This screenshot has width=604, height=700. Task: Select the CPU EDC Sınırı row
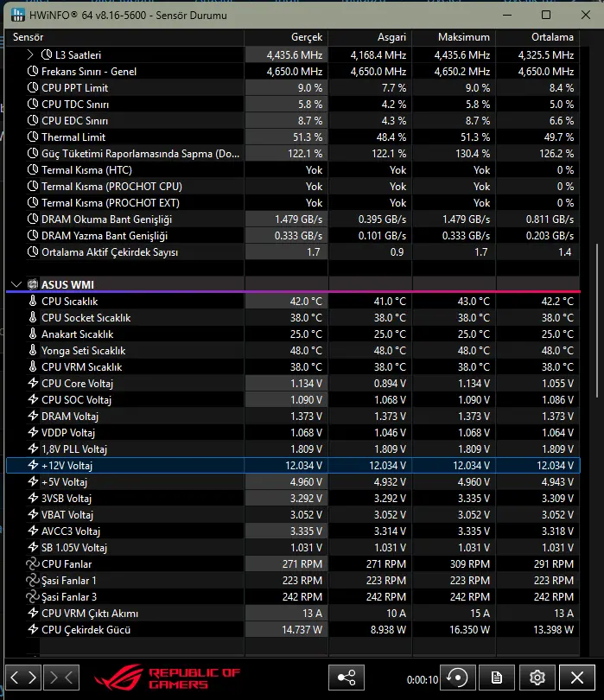pos(293,120)
